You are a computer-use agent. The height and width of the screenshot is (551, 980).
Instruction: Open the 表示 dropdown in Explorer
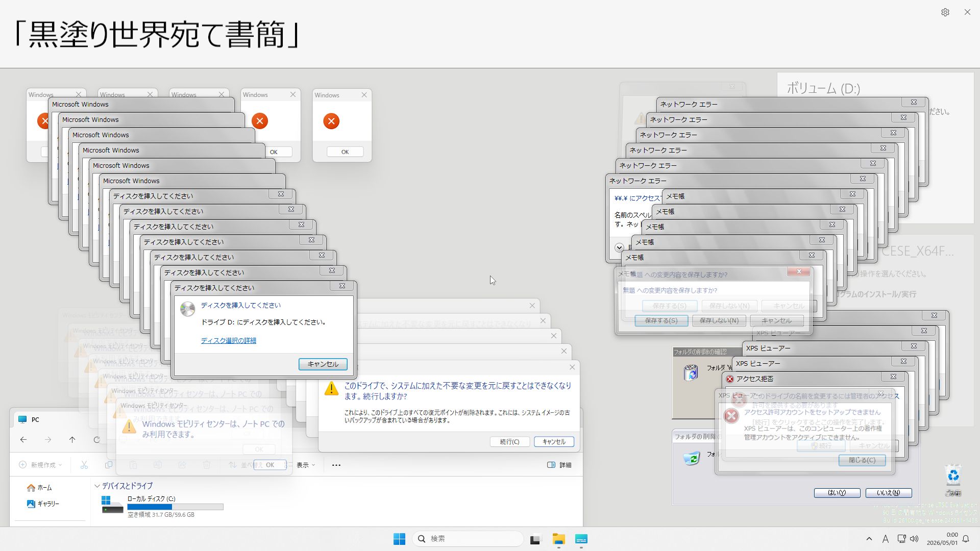pyautogui.click(x=306, y=465)
